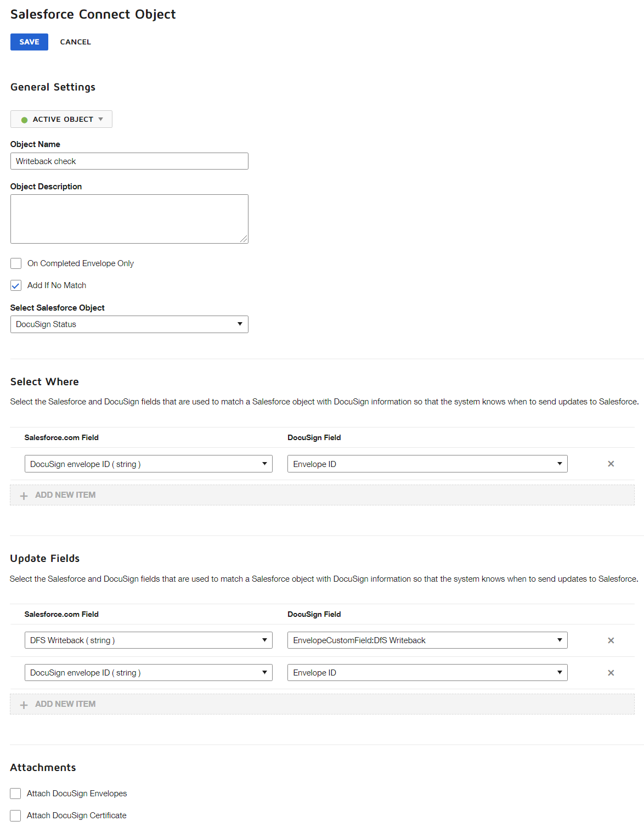
Task: Click the Select Where section heading
Action: click(x=44, y=381)
